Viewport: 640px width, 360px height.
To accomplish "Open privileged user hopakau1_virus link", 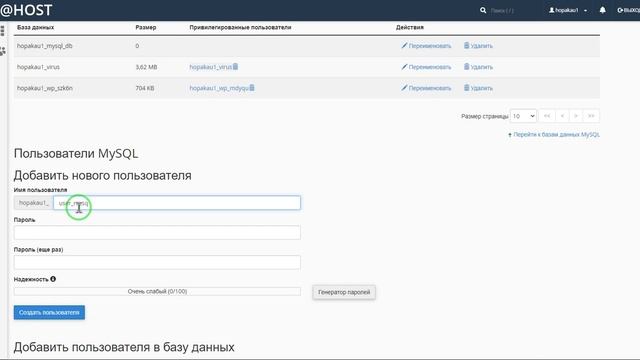I will pyautogui.click(x=211, y=67).
